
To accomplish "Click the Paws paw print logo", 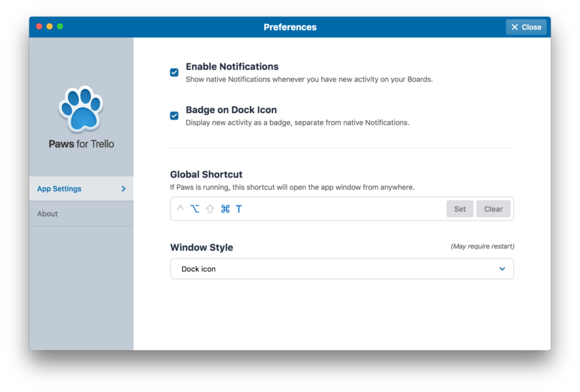I will pos(81,109).
